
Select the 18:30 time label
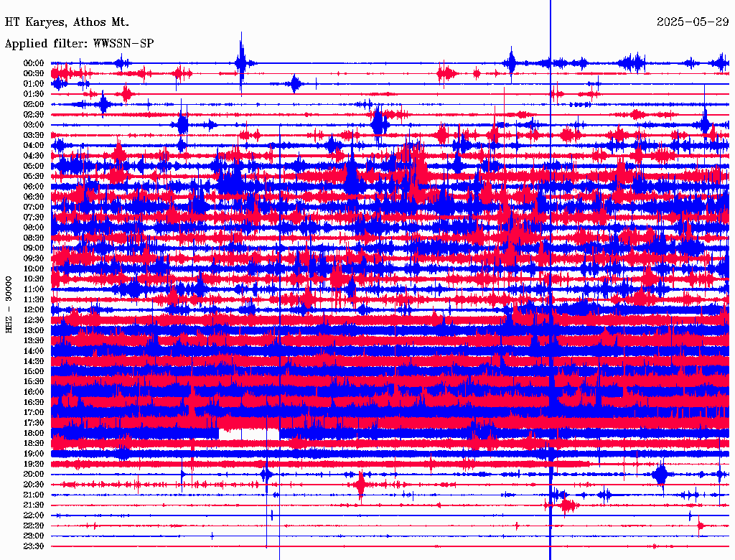click(x=34, y=443)
